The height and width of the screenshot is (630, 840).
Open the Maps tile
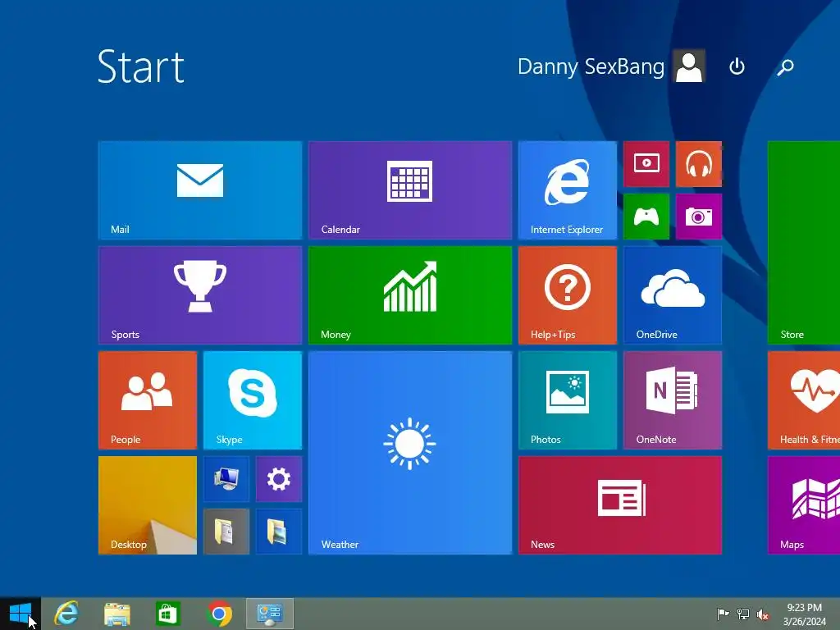click(x=804, y=505)
